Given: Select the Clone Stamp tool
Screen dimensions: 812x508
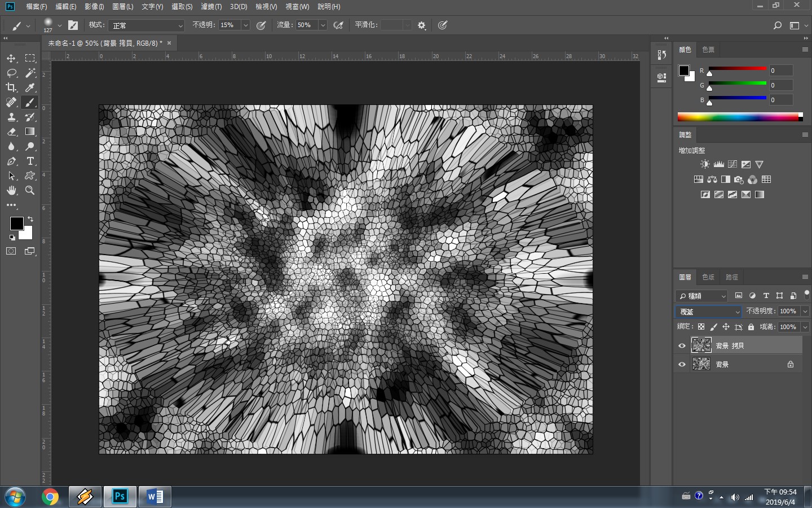Looking at the screenshot, I should tap(11, 117).
